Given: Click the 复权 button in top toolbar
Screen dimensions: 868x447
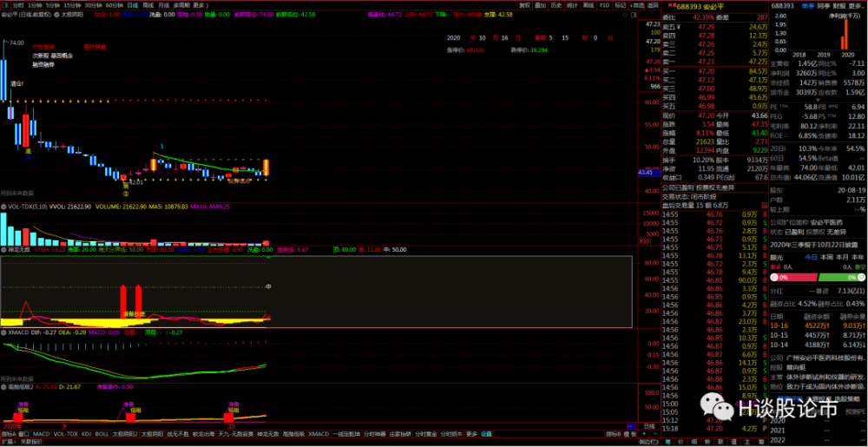Looking at the screenshot, I should click(524, 5).
